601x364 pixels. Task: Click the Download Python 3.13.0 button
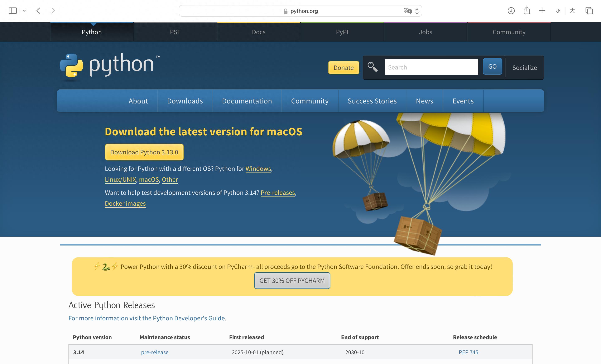tap(144, 152)
